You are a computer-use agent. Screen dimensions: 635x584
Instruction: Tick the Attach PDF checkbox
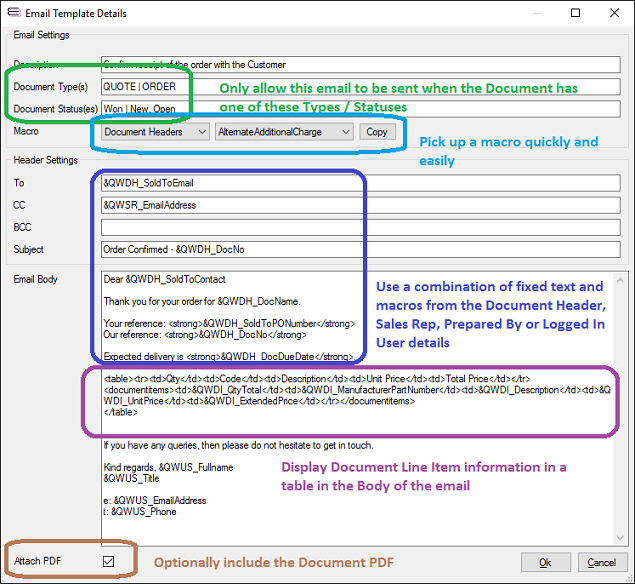pos(108,561)
